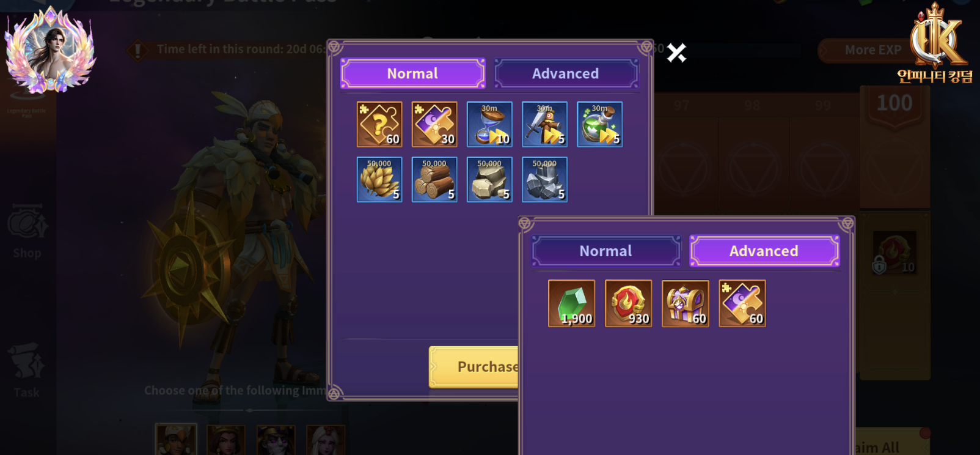Click the yellow Purchase button

[x=474, y=367]
